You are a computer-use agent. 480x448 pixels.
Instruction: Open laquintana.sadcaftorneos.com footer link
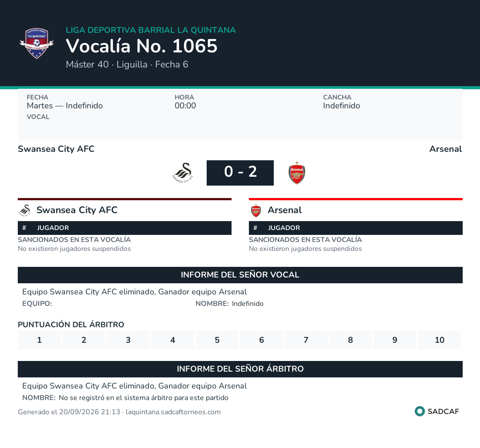pos(173,412)
